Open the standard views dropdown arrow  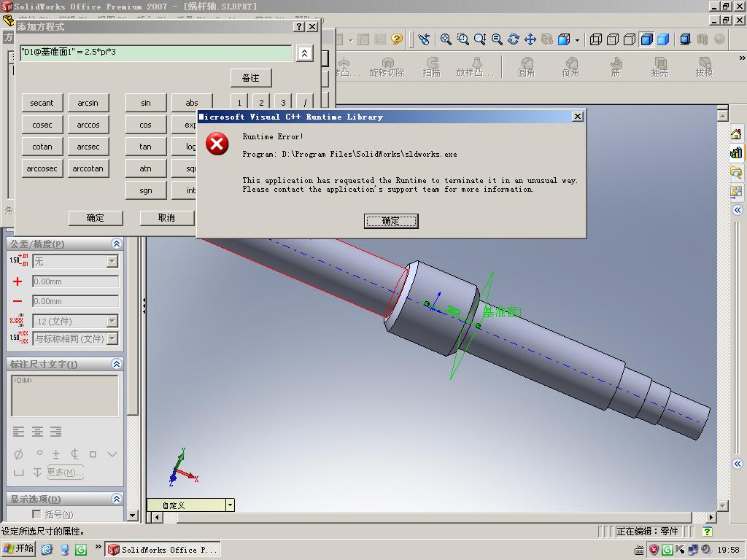click(x=578, y=40)
